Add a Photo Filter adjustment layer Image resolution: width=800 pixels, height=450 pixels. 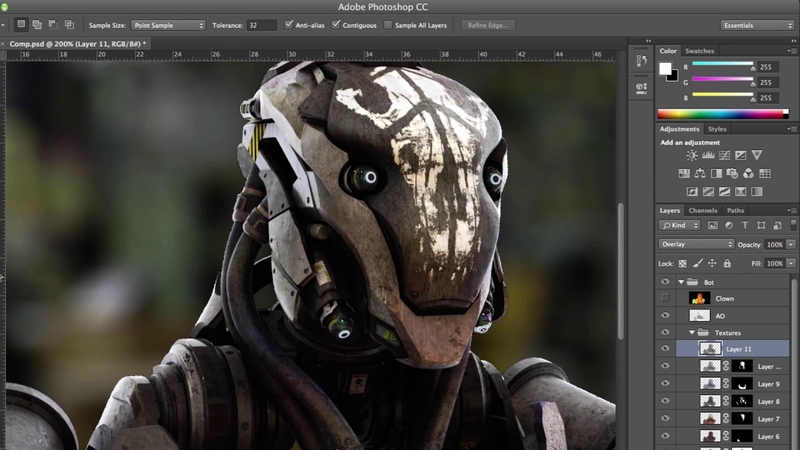732,173
